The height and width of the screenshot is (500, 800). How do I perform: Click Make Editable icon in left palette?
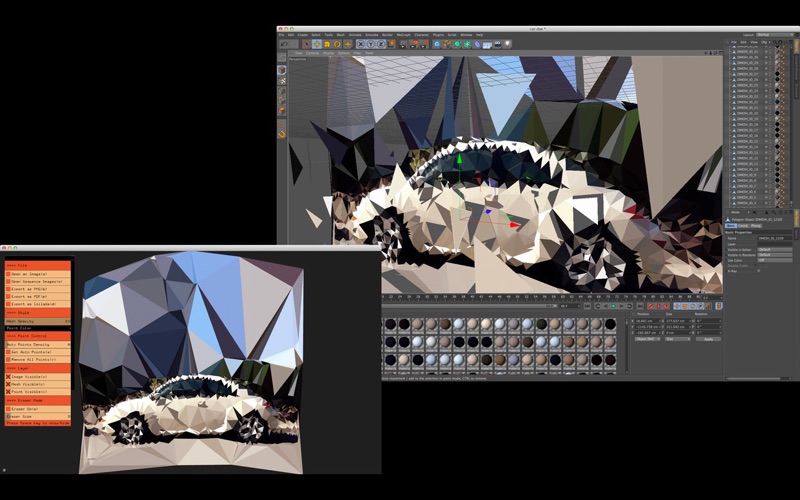pyautogui.click(x=282, y=57)
